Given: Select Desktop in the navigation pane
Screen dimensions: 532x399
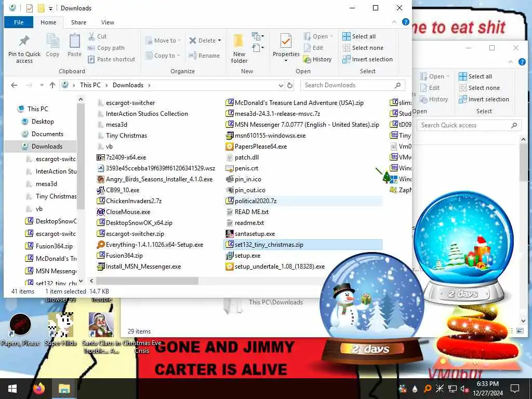Looking at the screenshot, I should click(43, 122).
